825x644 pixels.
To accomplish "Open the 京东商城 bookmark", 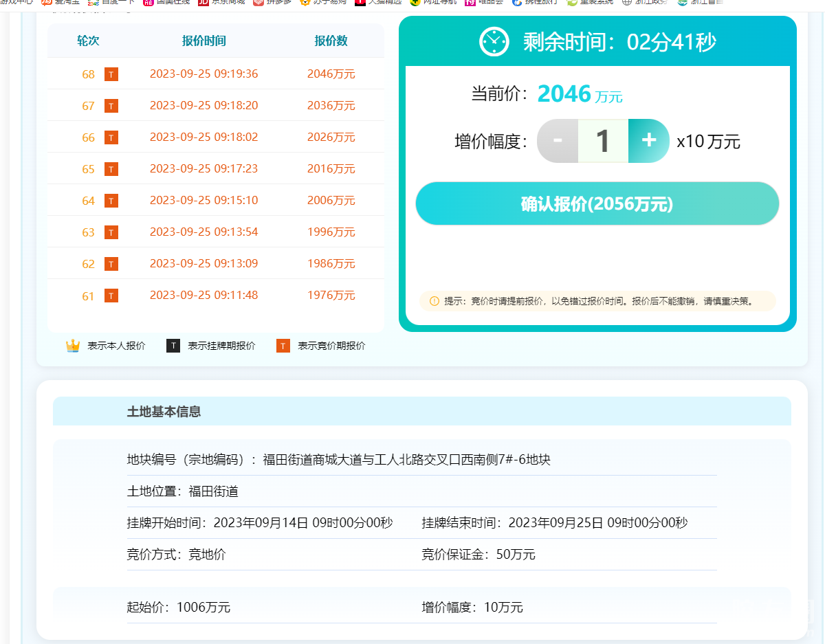I will (x=221, y=2).
